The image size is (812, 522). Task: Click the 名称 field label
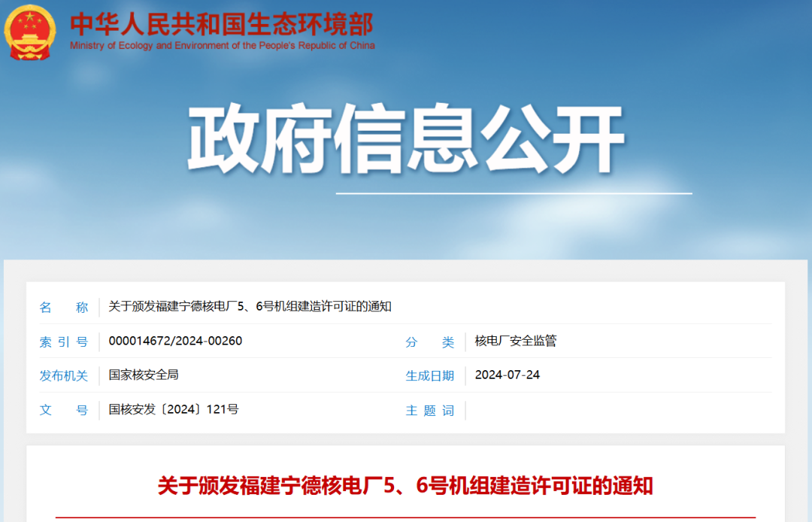64,307
